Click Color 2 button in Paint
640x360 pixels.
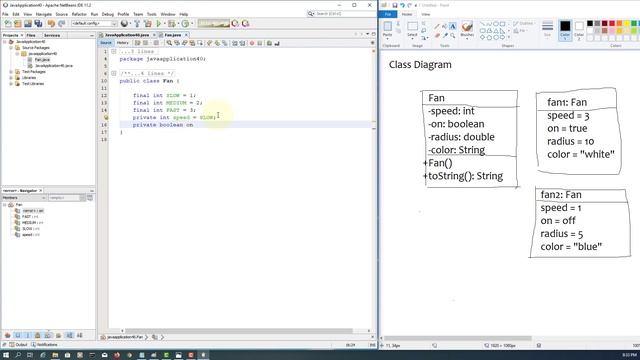(579, 30)
